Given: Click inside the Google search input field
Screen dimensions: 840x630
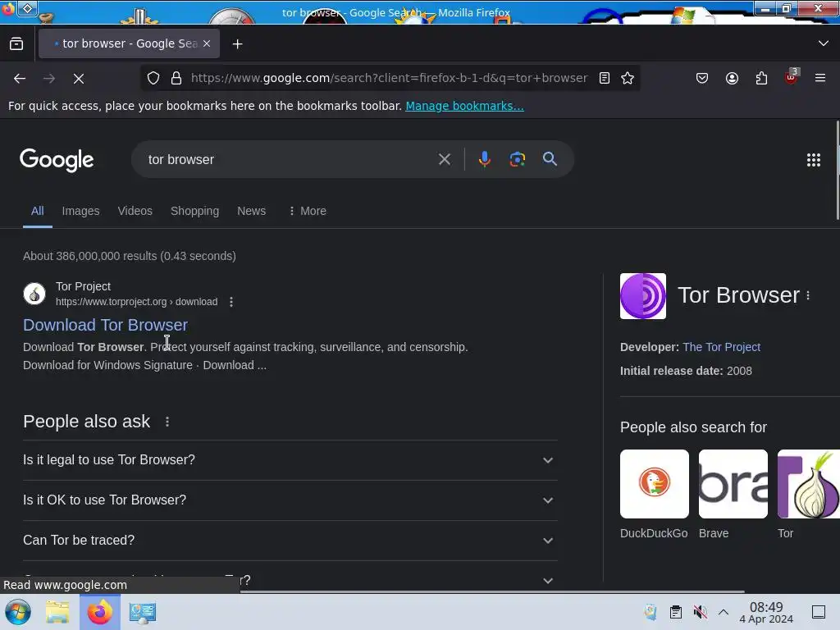Looking at the screenshot, I should tap(290, 160).
